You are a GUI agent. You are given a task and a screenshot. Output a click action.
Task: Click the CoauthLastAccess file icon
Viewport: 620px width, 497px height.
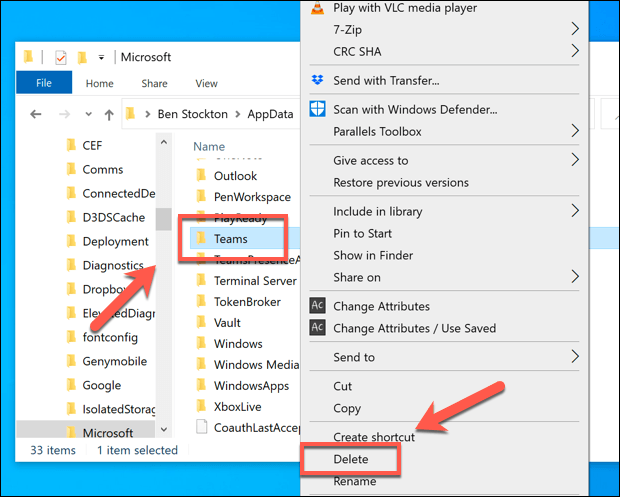pos(202,427)
